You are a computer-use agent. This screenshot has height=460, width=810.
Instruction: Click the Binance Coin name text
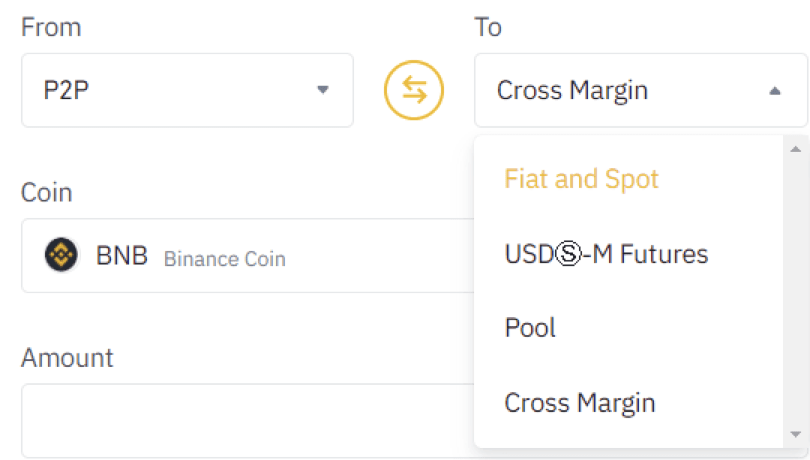click(225, 258)
